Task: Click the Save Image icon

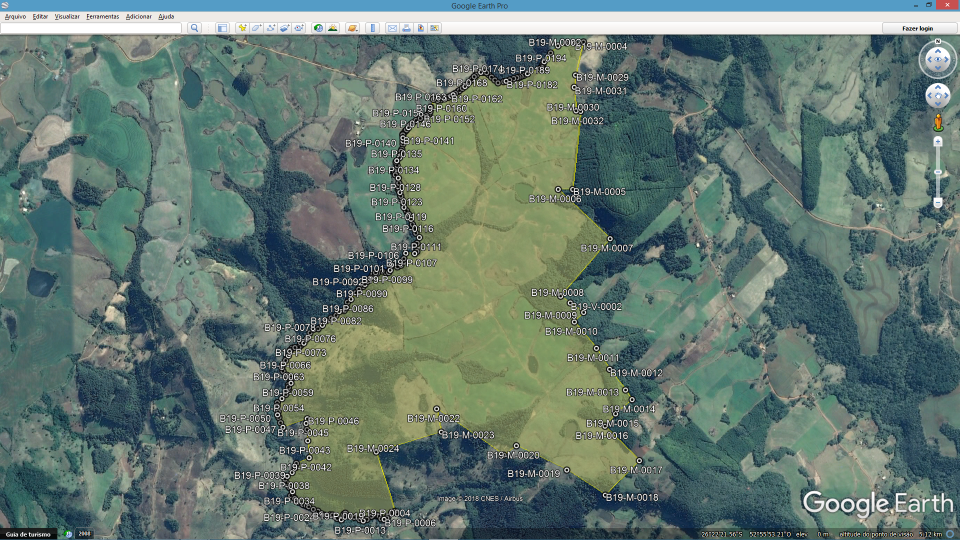Action: pos(421,28)
